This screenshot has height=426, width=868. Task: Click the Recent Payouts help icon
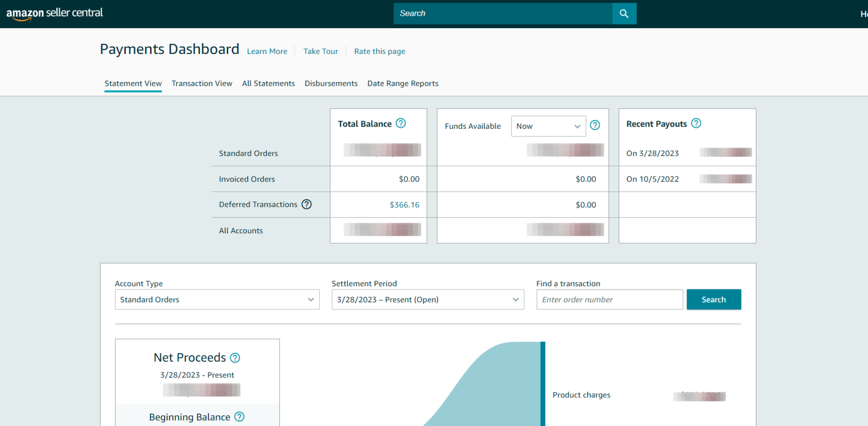(x=696, y=123)
